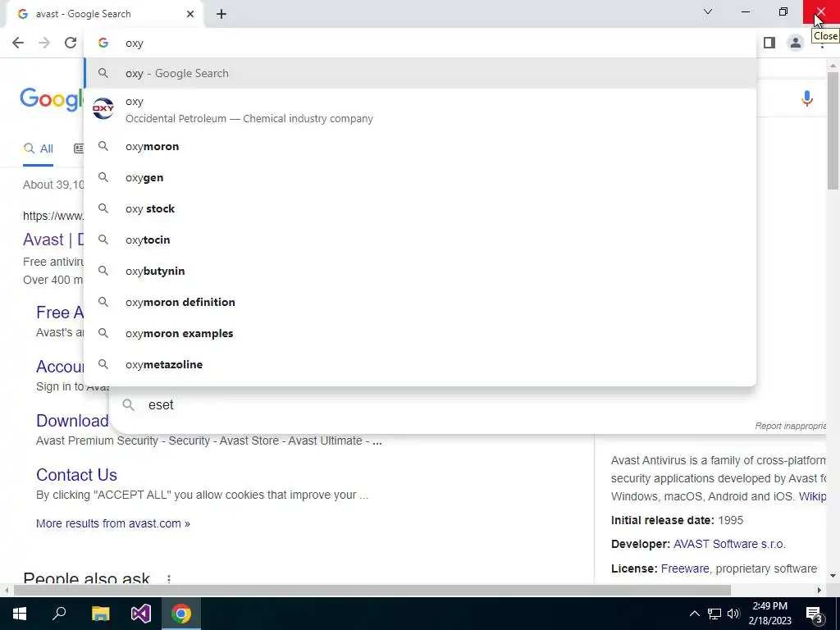Open the Freeware license link

click(x=685, y=568)
